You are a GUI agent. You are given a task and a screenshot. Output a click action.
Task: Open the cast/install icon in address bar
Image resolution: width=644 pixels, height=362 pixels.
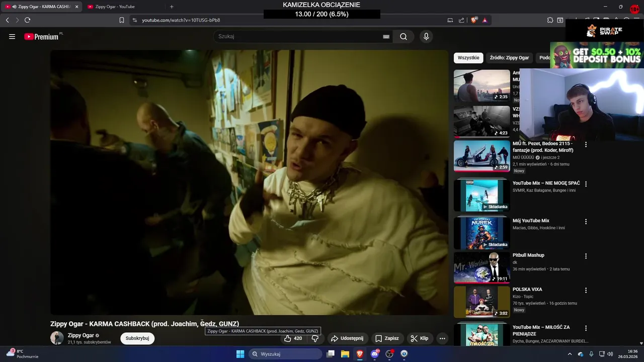click(x=450, y=20)
